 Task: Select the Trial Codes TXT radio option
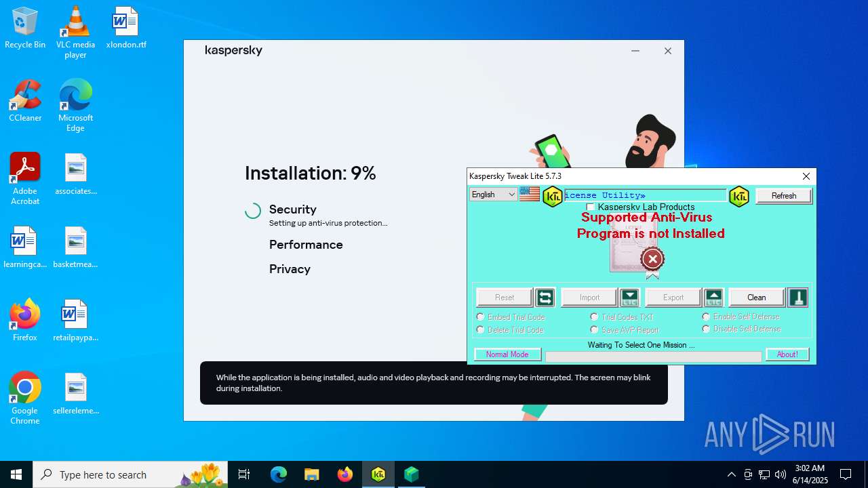pyautogui.click(x=594, y=317)
